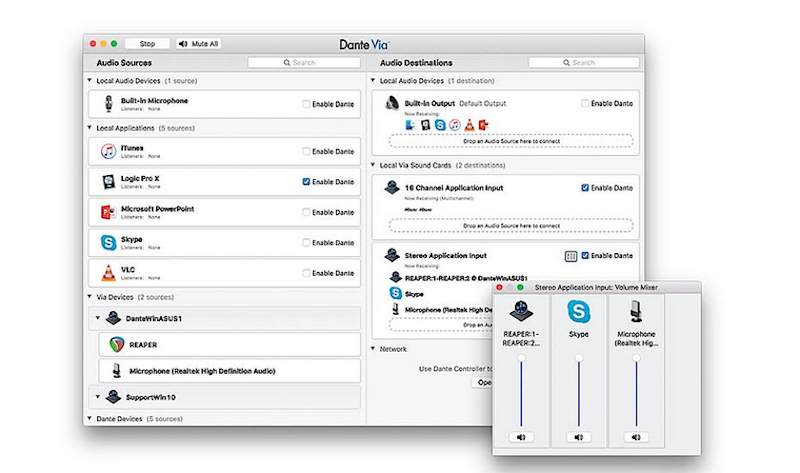Click the DanteWinASUS1 Via device icon

(113, 318)
